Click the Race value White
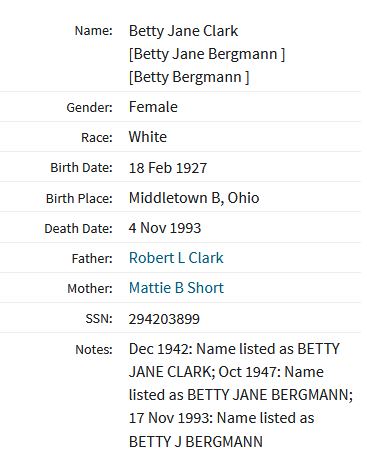 [148, 137]
